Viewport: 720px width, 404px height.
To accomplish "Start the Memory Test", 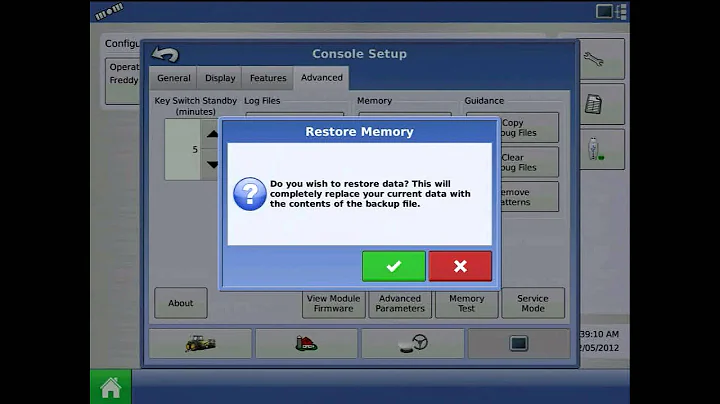I will click(x=467, y=303).
